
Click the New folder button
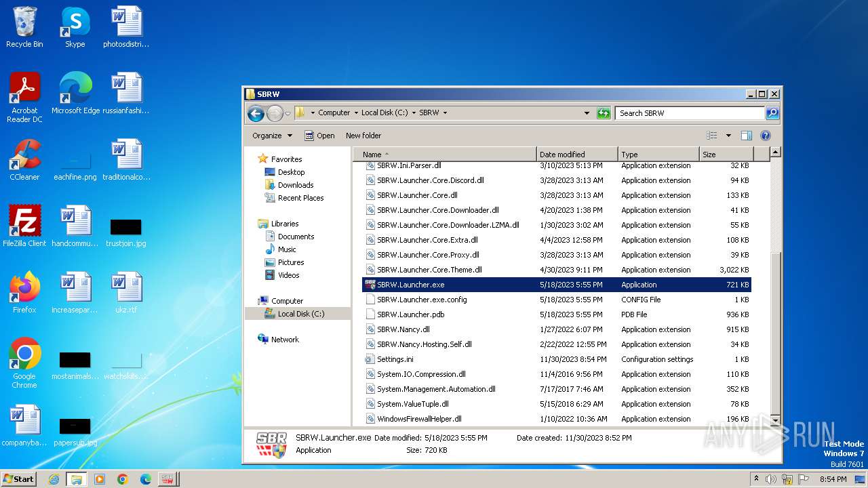pos(363,136)
